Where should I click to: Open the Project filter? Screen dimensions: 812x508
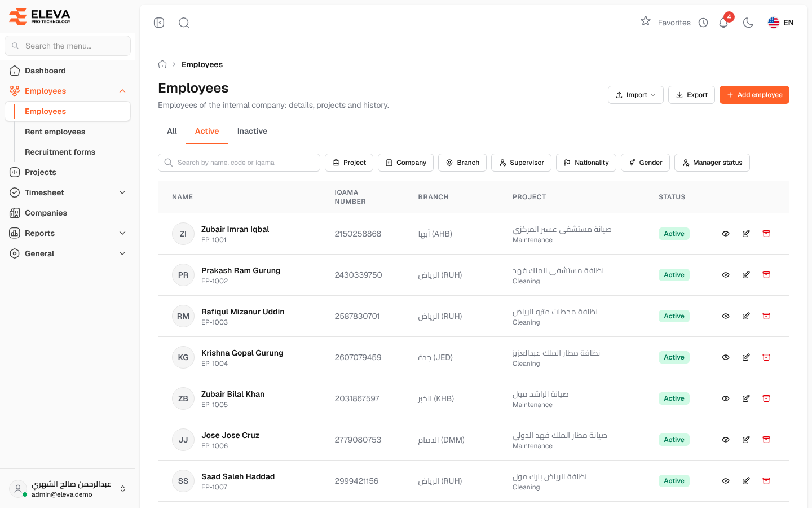click(349, 163)
